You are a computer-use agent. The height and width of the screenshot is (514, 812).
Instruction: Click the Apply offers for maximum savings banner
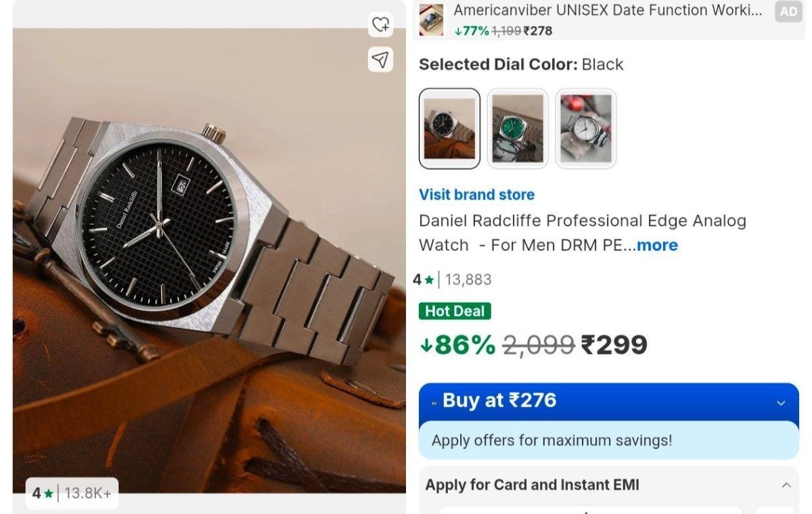607,440
